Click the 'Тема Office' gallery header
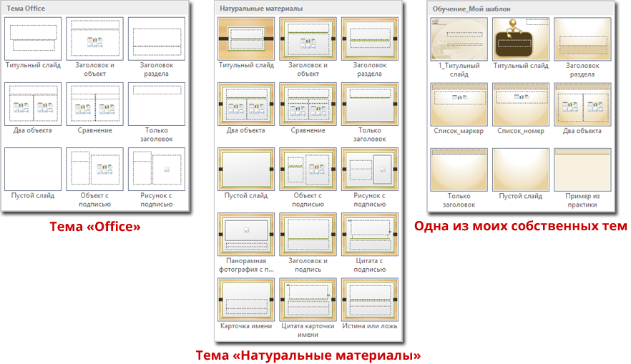 [95, 8]
